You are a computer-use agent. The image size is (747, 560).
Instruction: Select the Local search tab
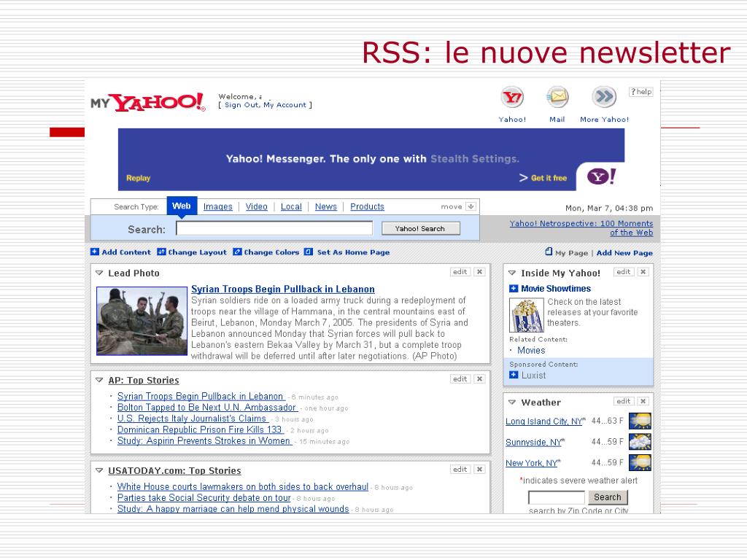click(291, 206)
